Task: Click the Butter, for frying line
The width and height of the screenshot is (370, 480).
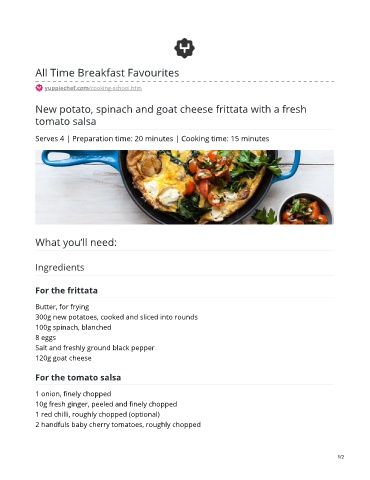Action: (x=62, y=307)
